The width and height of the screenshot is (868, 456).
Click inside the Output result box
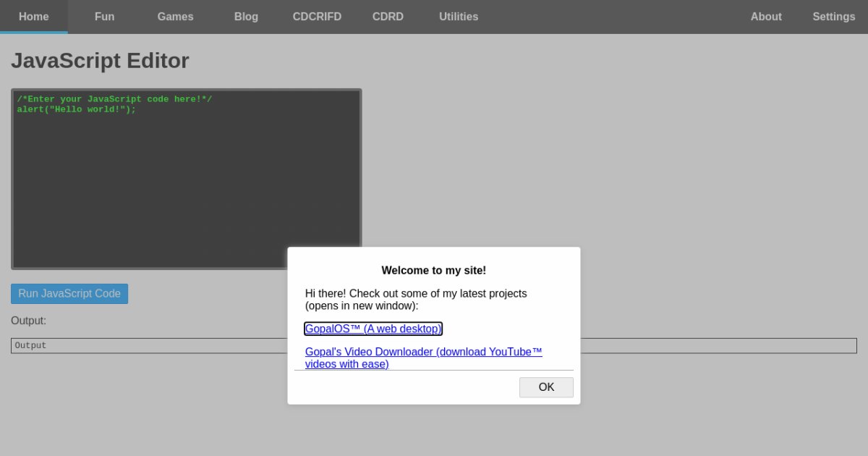point(145,346)
